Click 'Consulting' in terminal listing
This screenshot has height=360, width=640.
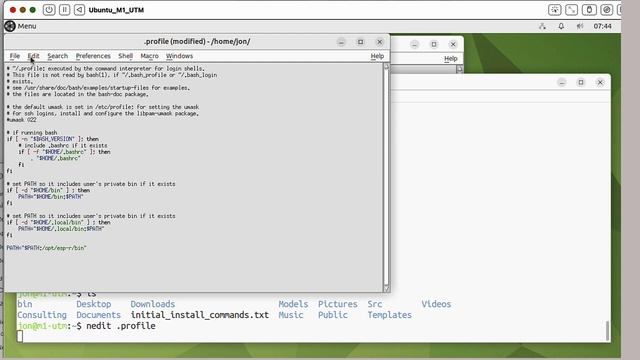(42, 315)
